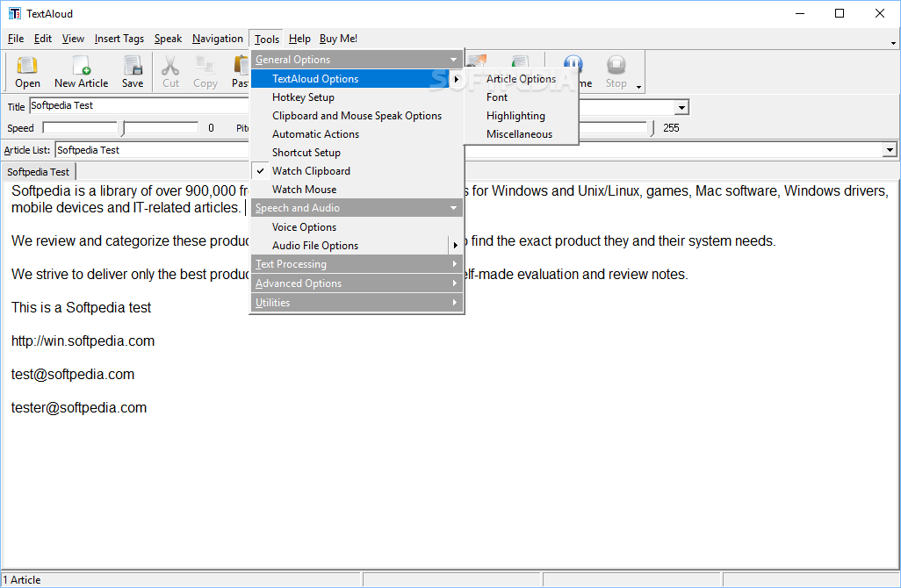Close the open Tools menu

click(267, 39)
